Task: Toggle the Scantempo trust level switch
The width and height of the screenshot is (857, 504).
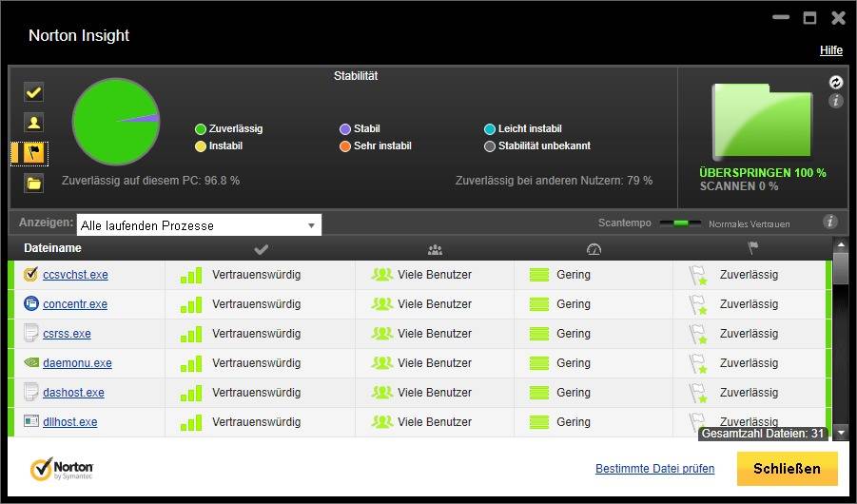Action: [x=680, y=223]
